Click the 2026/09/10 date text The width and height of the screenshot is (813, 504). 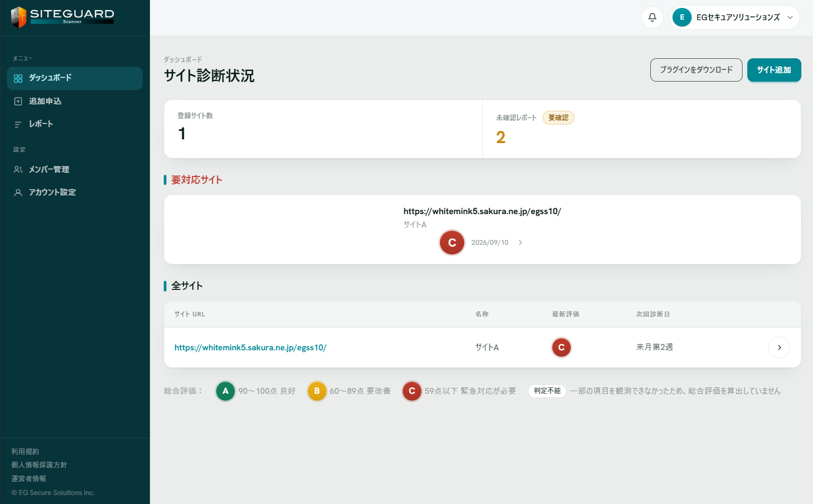(490, 243)
